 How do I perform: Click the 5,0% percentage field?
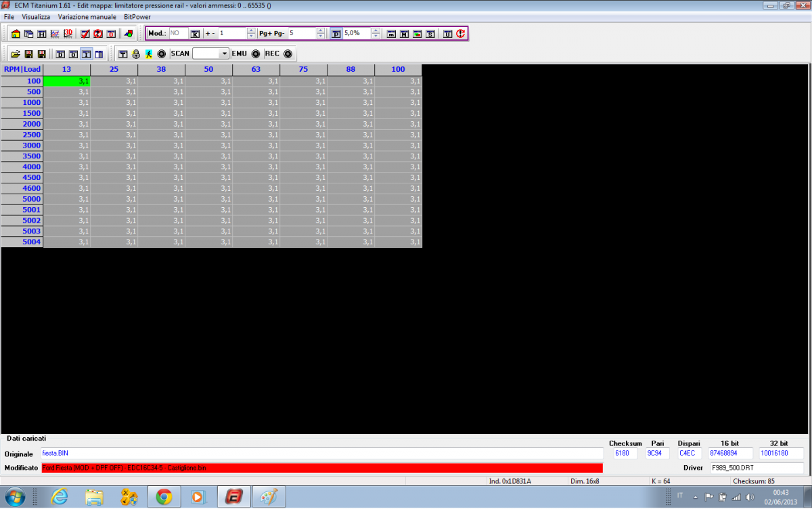pos(357,33)
